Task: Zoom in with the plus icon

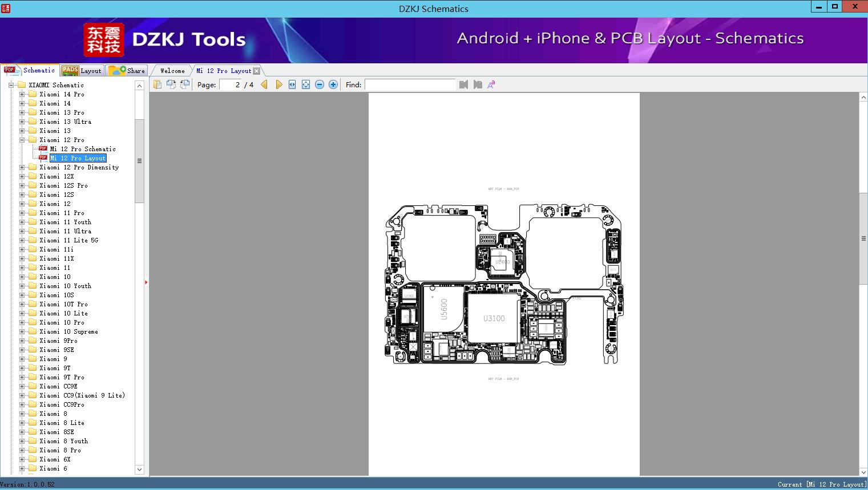Action: coord(333,84)
